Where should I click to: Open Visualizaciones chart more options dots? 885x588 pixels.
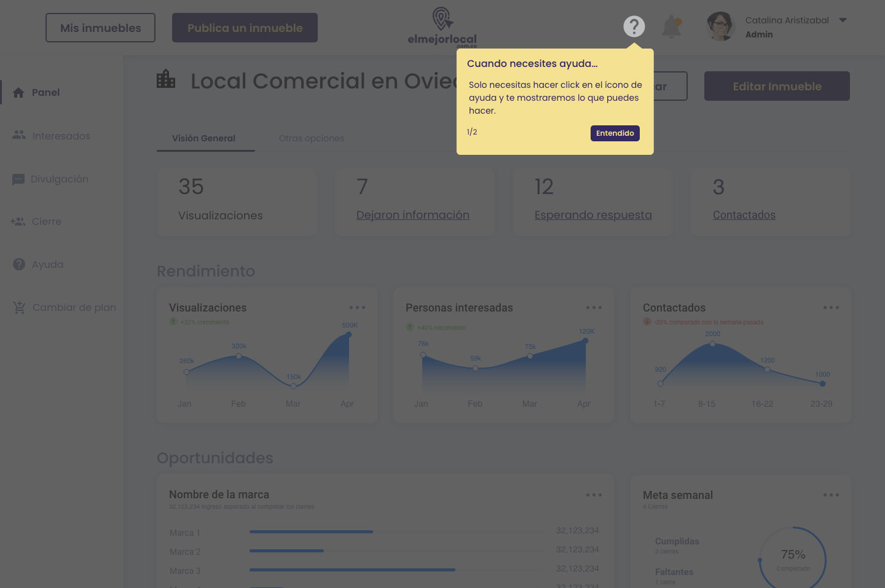[357, 308]
